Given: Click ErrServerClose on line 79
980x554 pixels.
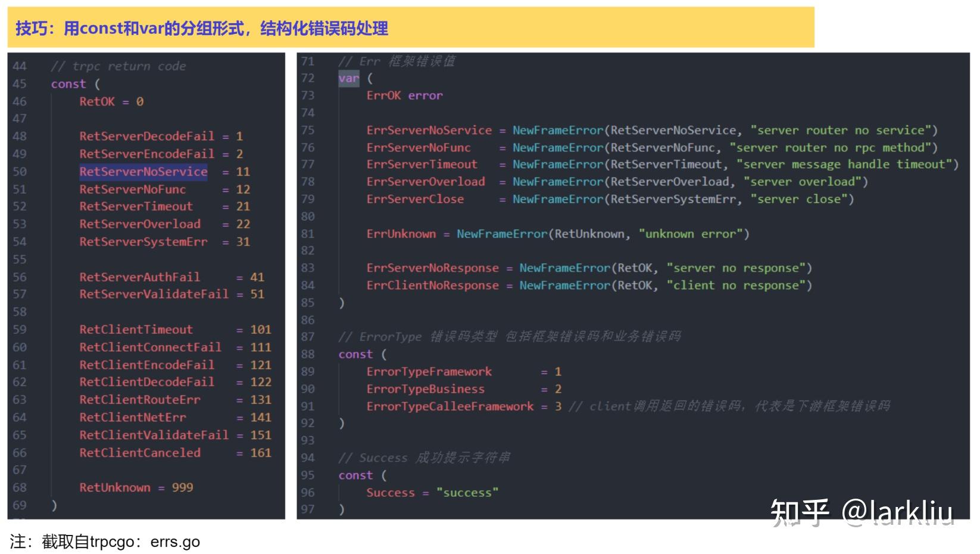Looking at the screenshot, I should point(415,199).
